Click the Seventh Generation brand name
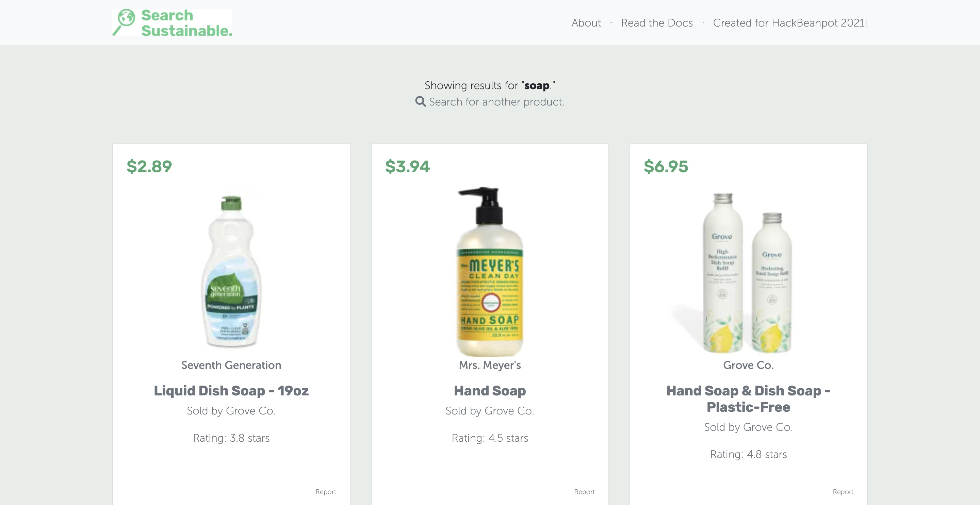The image size is (980, 505). click(x=231, y=365)
